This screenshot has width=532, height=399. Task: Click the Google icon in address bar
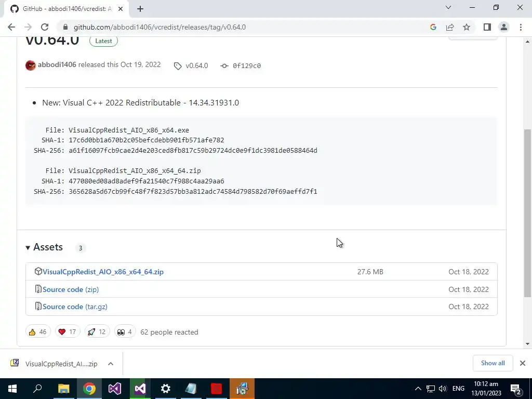(x=433, y=27)
